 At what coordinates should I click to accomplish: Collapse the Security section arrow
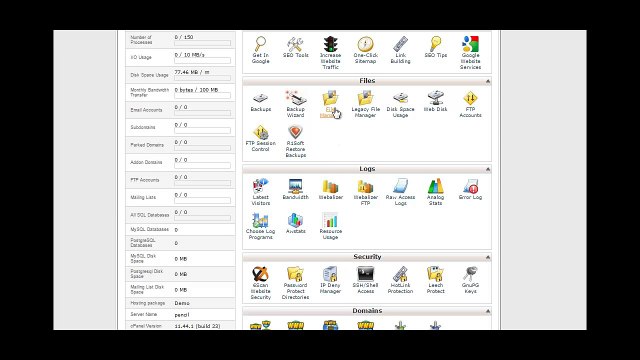(487, 257)
